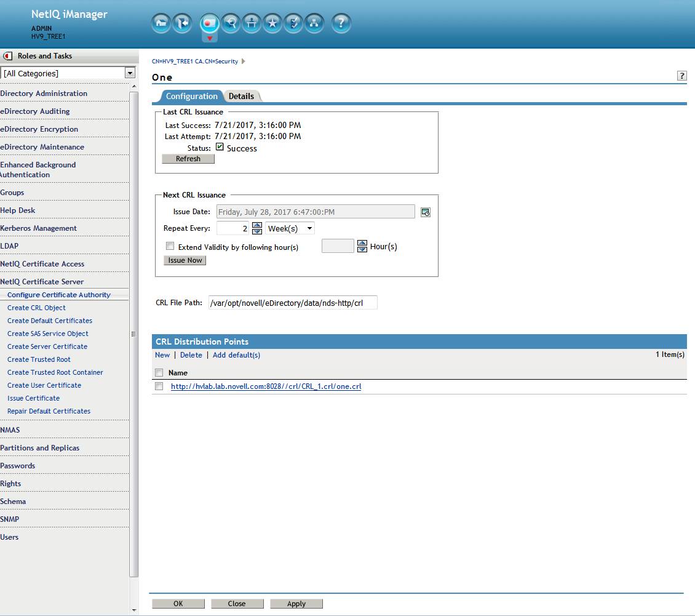Click the Exit (logout) toolbar icon
Image resolution: width=695 pixels, height=616 pixels.
pyautogui.click(x=182, y=23)
